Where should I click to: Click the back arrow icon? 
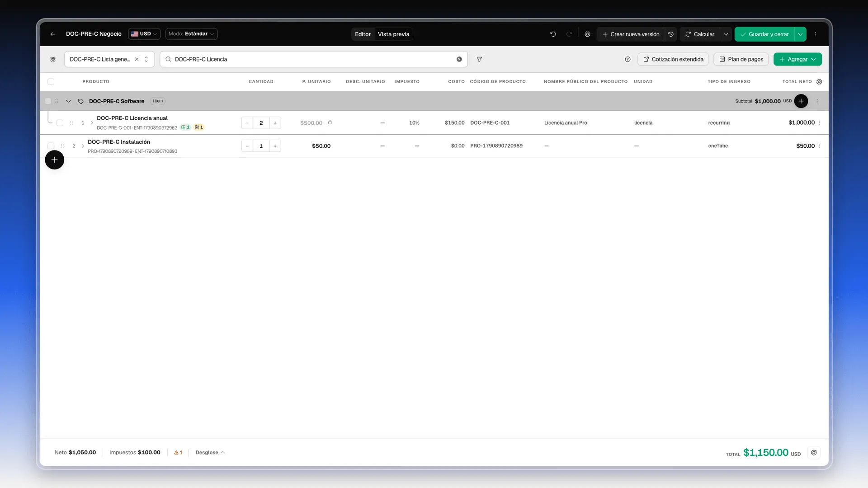click(x=53, y=34)
